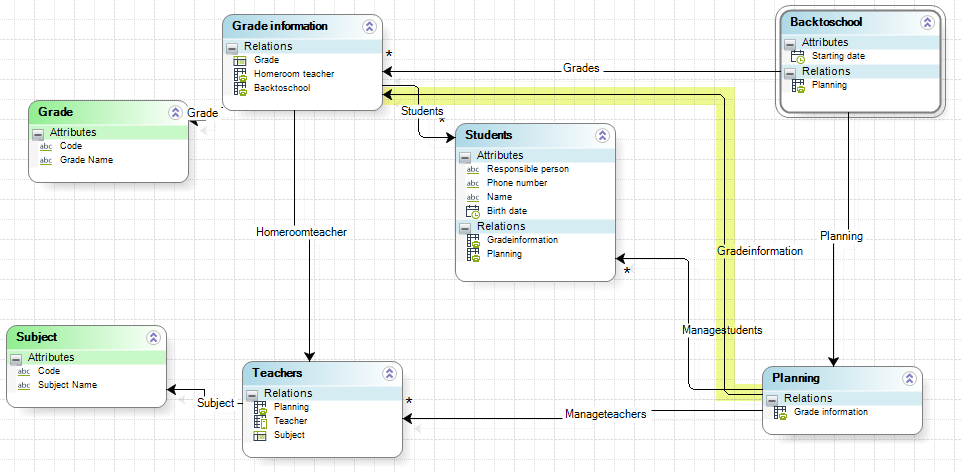The image size is (961, 472).
Task: Collapse Attributes section in Subject entity
Action: click(x=16, y=358)
